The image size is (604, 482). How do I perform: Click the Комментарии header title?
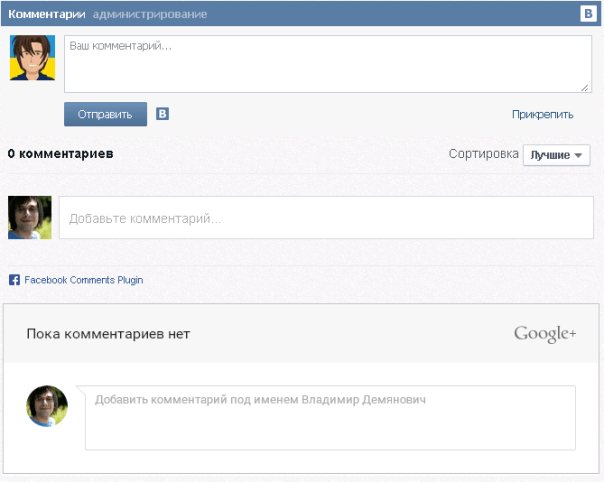(47, 14)
